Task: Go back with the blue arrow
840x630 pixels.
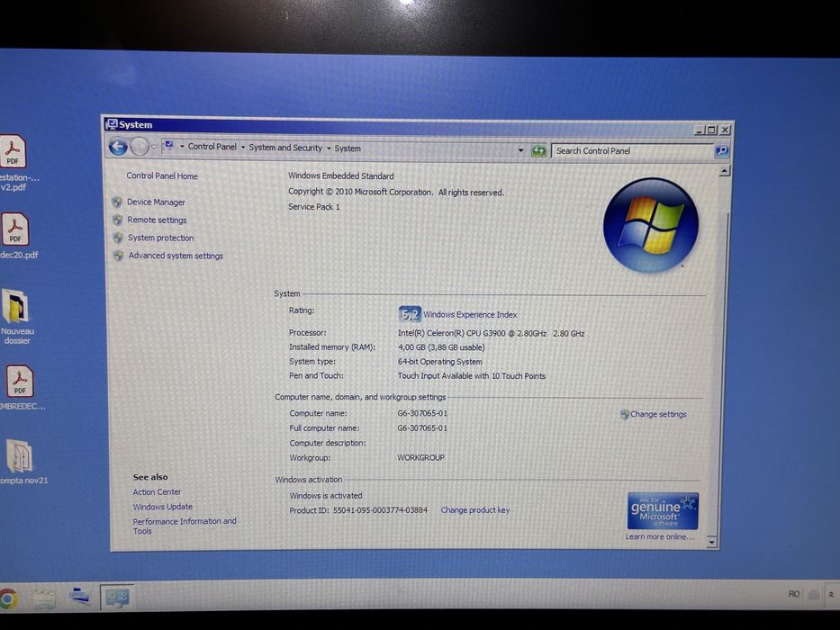Action: [118, 146]
